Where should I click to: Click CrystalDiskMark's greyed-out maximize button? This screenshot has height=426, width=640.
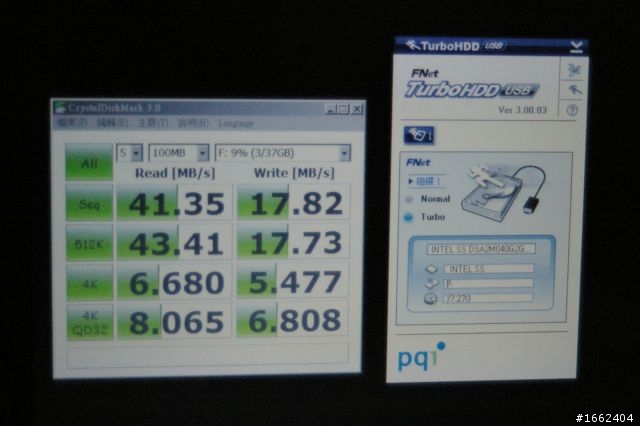click(343, 109)
